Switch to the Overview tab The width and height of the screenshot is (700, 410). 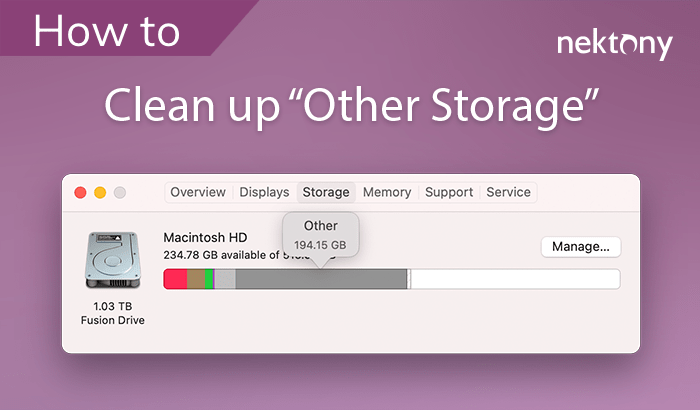[x=198, y=192]
